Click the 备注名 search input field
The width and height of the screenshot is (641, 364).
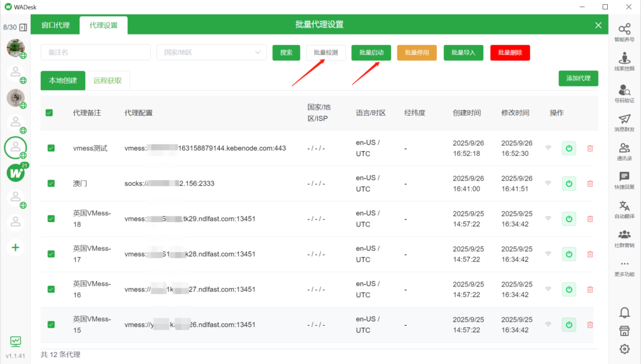coord(95,53)
